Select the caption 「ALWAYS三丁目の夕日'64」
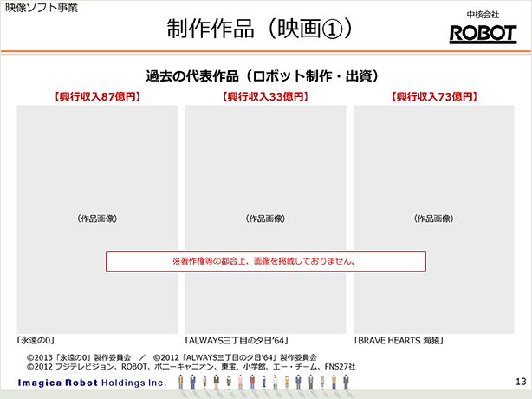This screenshot has width=532, height=399. coord(237,340)
